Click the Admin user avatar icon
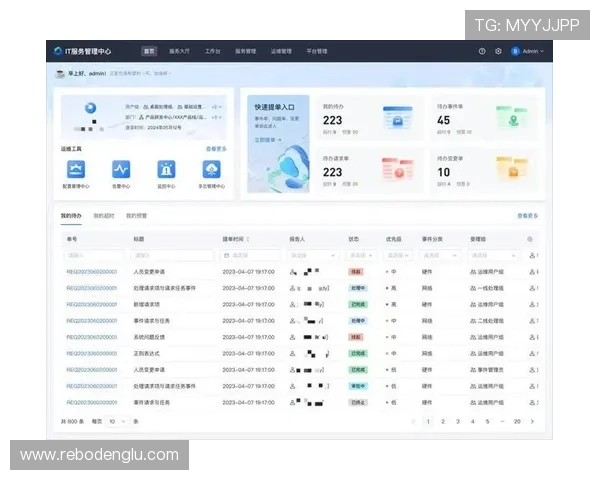This screenshot has height=480, width=600. point(515,51)
